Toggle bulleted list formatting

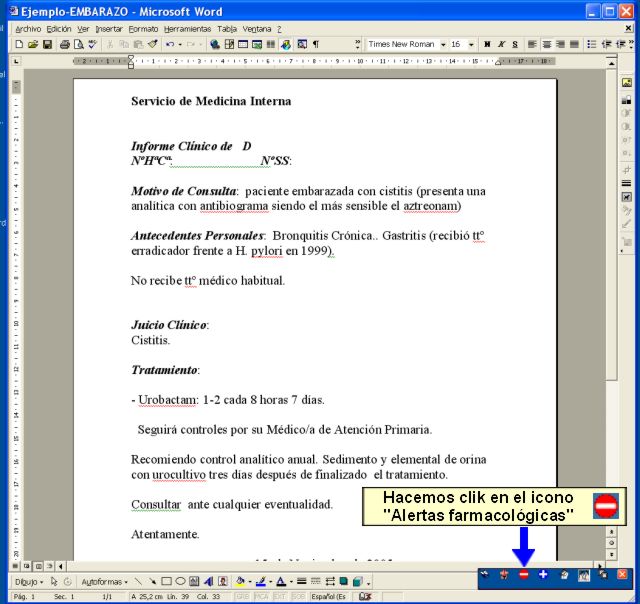point(591,44)
